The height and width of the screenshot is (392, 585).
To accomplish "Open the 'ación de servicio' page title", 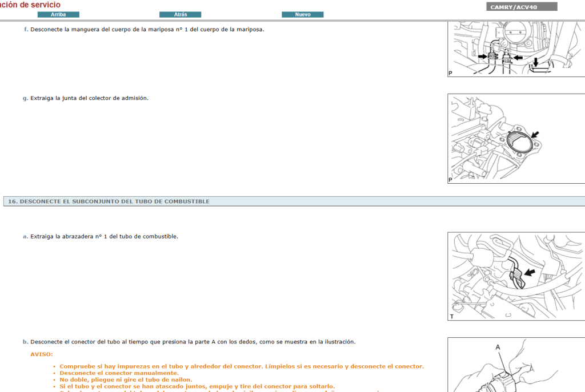I will (30, 4).
